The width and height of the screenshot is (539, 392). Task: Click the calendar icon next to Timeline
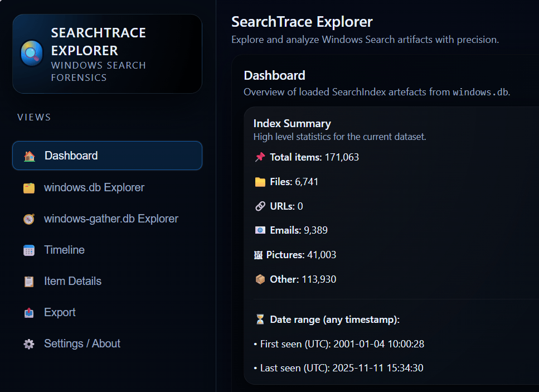[29, 250]
